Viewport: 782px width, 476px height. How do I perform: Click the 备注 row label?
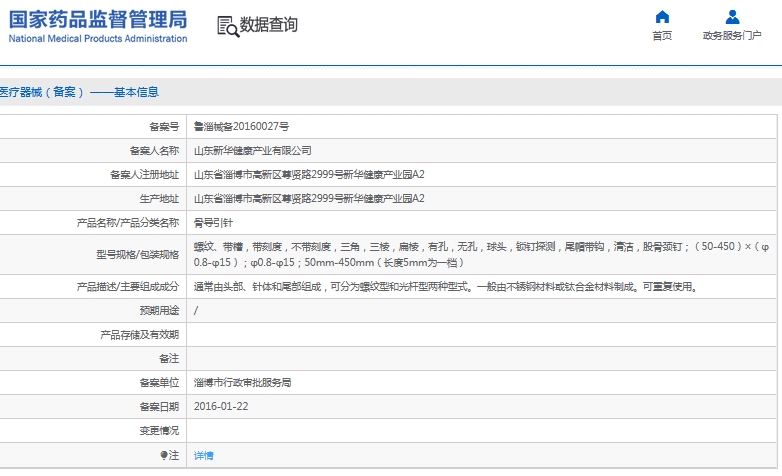click(169, 358)
